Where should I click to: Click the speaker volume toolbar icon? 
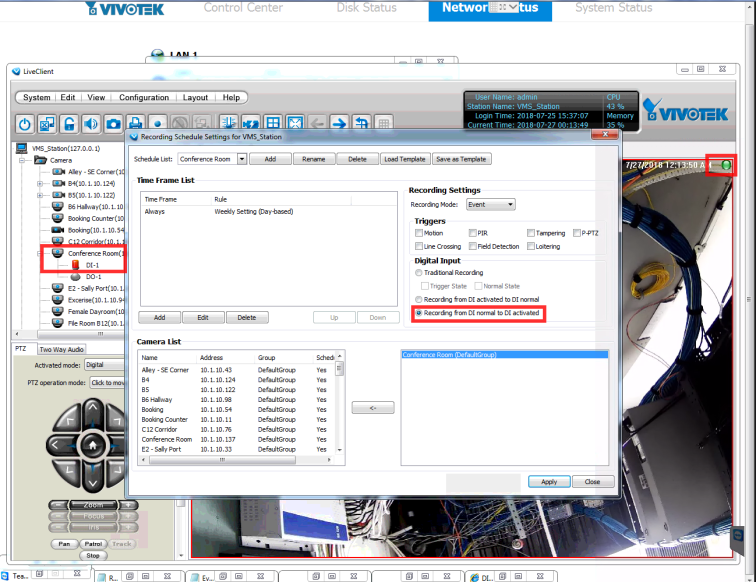(91, 123)
